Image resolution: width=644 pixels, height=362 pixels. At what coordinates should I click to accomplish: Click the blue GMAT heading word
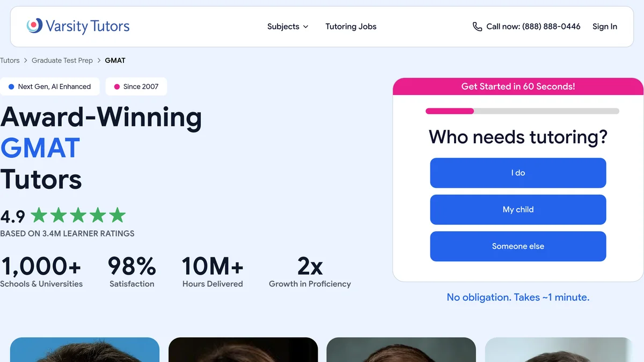click(x=40, y=149)
